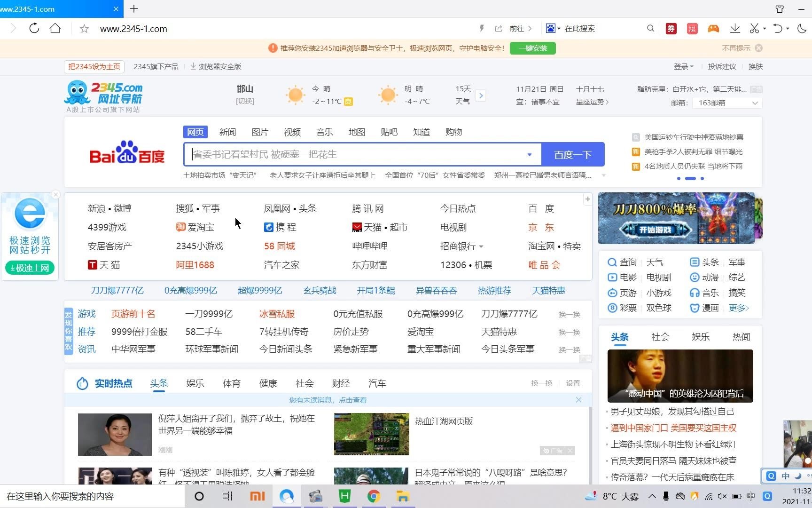Select the 网页 search tab

tap(195, 132)
